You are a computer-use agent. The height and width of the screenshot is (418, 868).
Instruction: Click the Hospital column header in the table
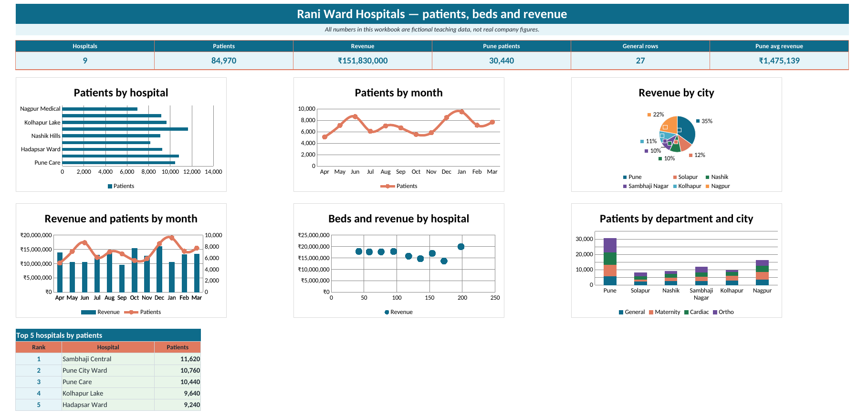pyautogui.click(x=108, y=347)
